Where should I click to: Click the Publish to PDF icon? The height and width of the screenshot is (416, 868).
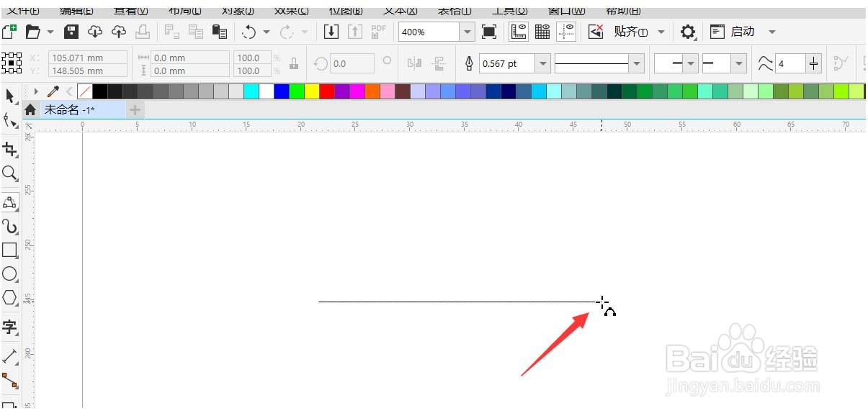379,32
